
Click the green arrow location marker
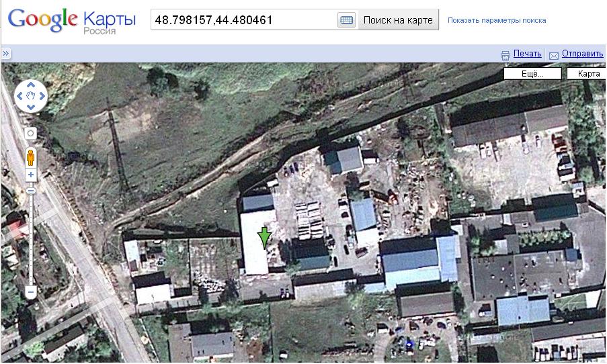(x=264, y=238)
